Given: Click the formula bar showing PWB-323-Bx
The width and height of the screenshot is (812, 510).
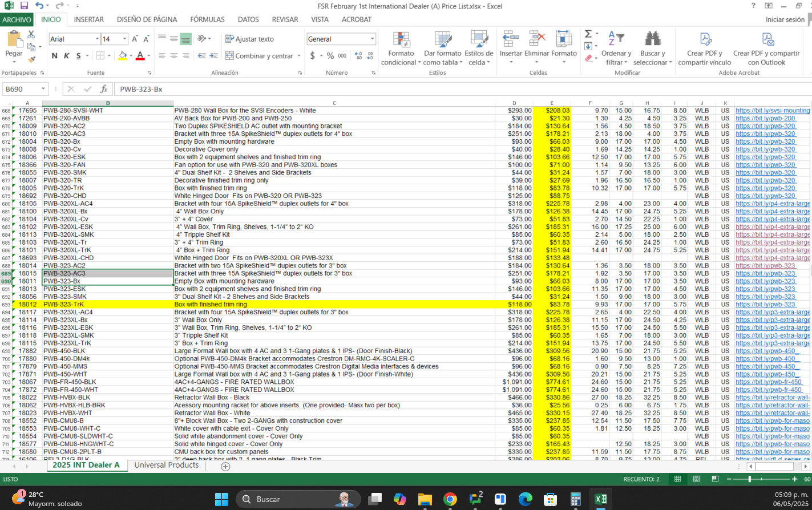Looking at the screenshot, I should [462, 89].
